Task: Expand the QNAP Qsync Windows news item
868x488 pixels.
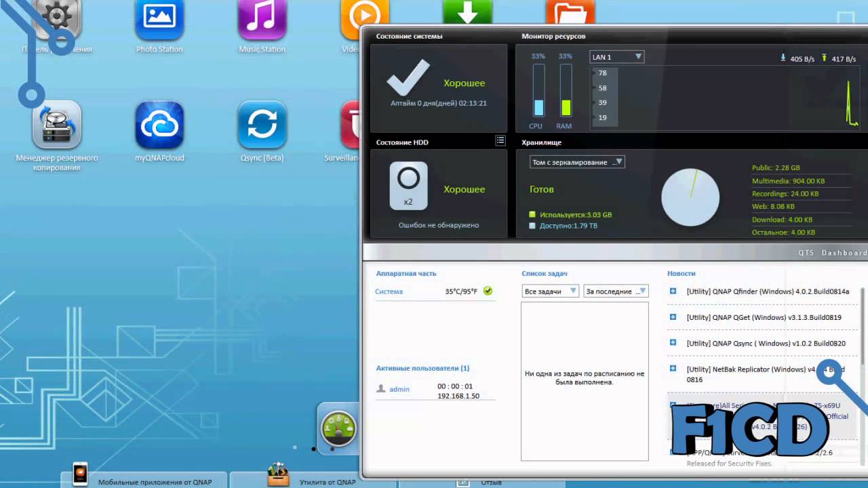Action: tap(673, 342)
